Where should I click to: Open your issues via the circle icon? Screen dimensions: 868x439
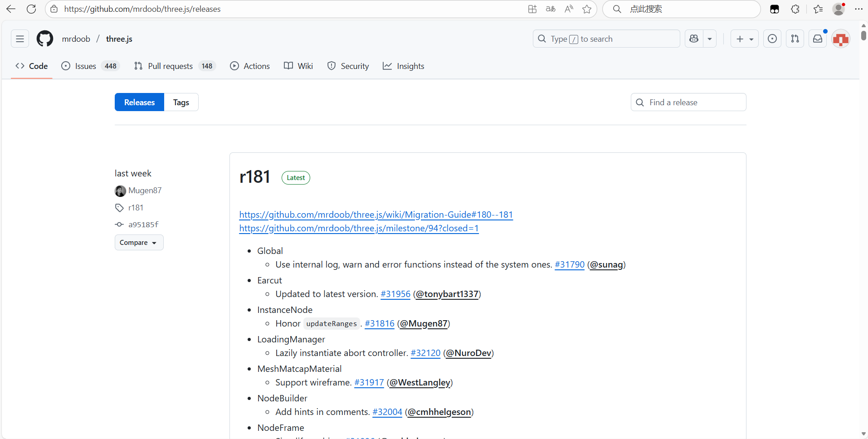coord(772,39)
